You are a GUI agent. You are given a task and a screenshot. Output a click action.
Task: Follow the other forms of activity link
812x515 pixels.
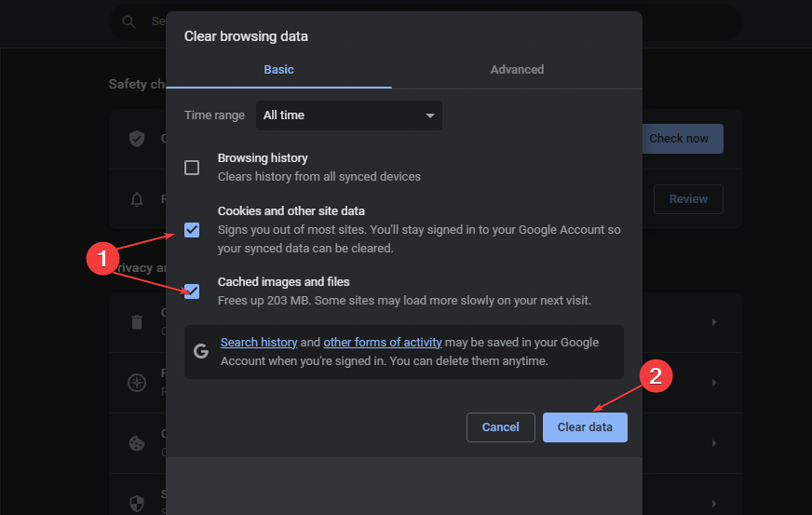[383, 343]
